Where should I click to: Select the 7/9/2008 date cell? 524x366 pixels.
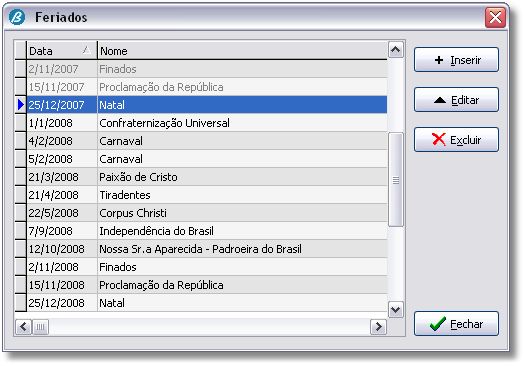62,231
